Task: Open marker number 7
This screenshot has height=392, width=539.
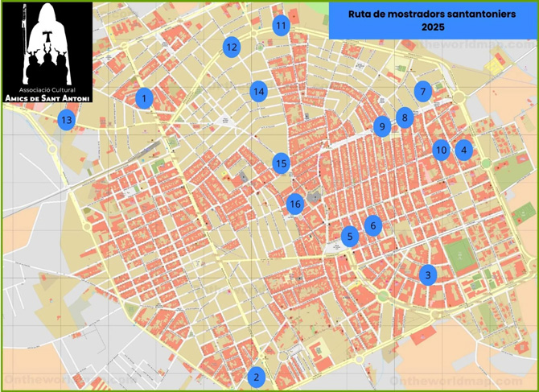Action: coord(422,91)
